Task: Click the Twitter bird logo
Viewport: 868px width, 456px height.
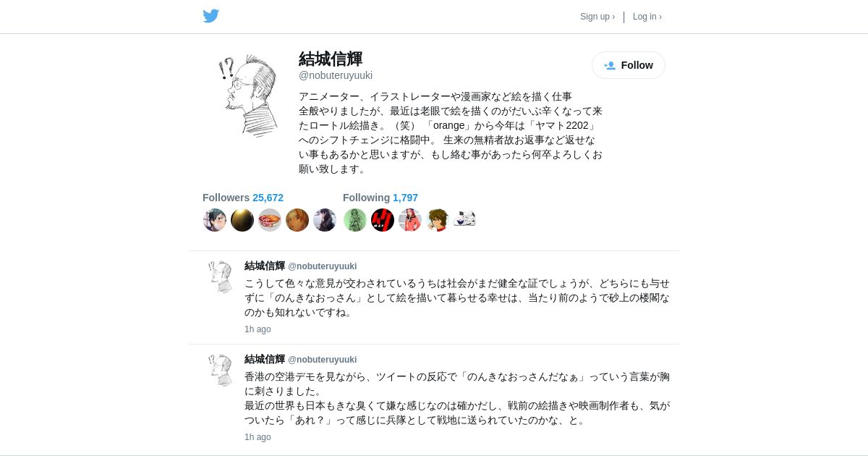Action: click(x=210, y=16)
